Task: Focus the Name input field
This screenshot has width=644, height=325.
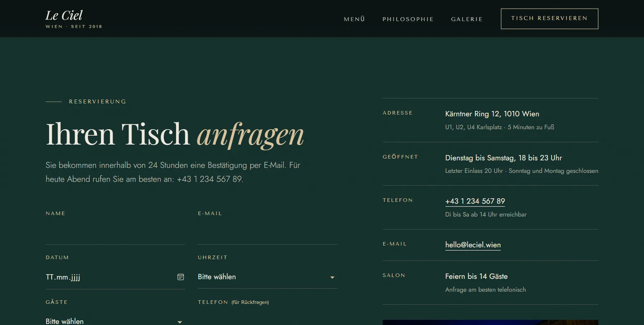Action: (x=115, y=233)
